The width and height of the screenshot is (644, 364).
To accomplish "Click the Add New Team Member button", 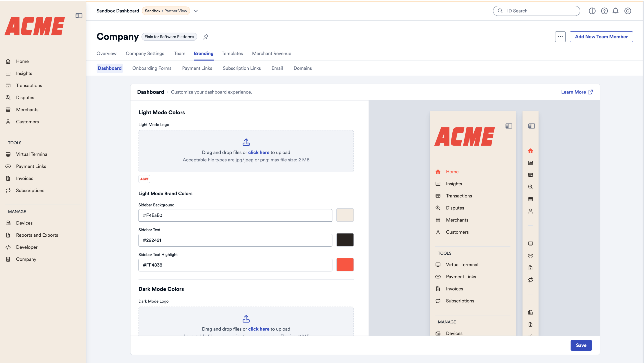I will coord(601,37).
